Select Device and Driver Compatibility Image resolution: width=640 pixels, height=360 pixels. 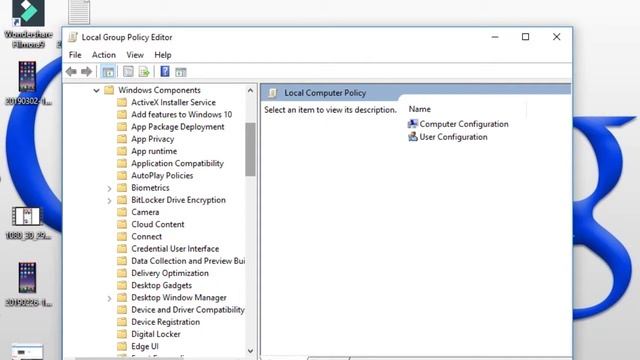click(x=188, y=310)
